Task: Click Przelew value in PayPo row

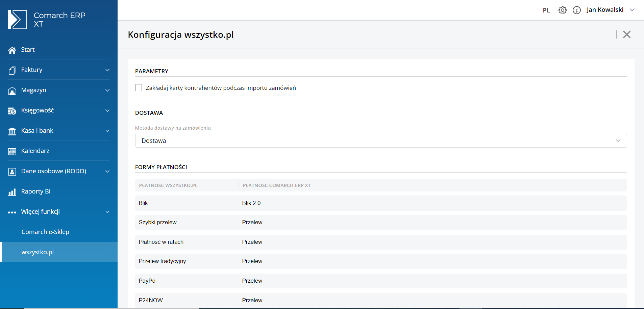Action: [x=252, y=281]
